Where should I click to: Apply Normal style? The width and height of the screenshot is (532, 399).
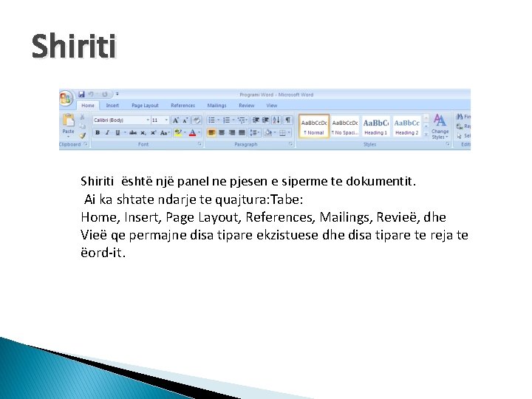click(314, 126)
